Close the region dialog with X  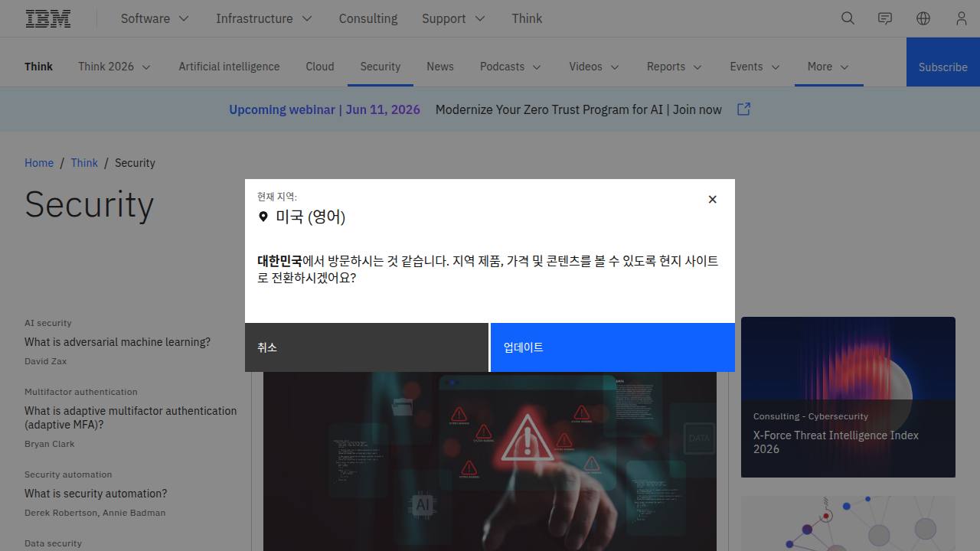point(712,199)
